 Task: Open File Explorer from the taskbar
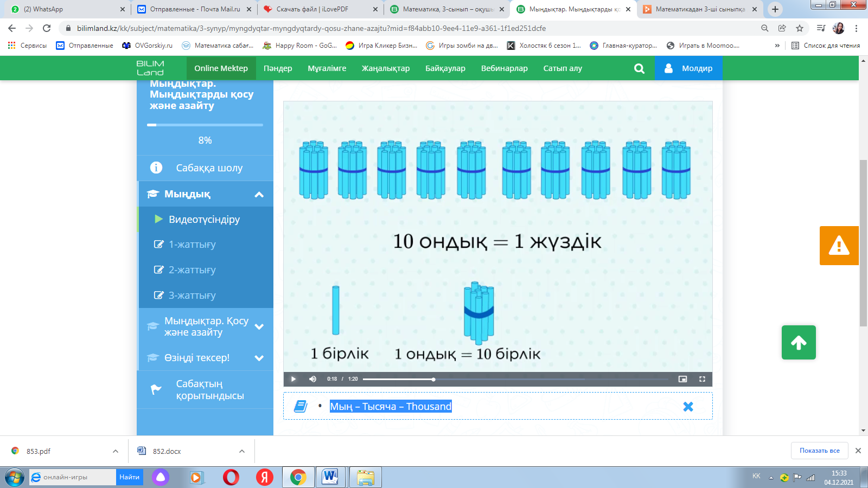coord(366,477)
